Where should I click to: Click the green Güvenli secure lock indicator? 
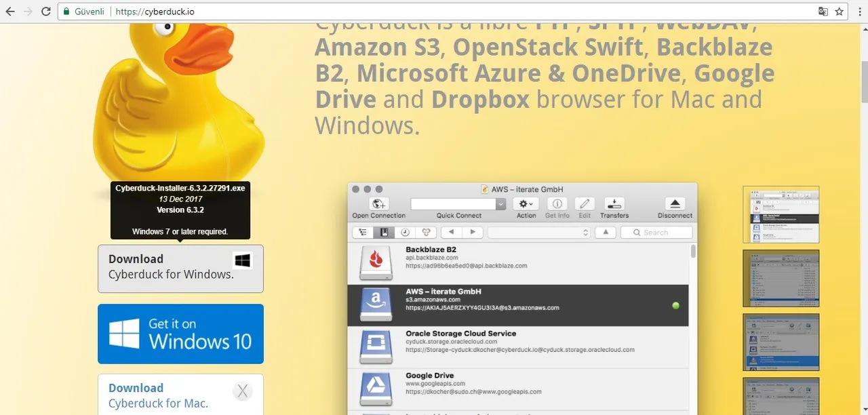[x=85, y=12]
